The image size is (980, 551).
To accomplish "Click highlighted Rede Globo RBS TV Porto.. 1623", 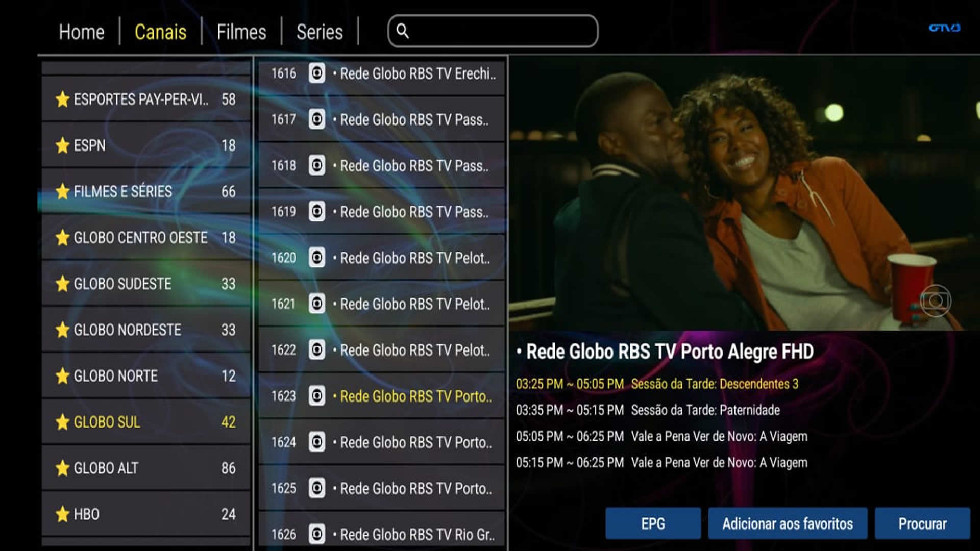I will (x=382, y=396).
